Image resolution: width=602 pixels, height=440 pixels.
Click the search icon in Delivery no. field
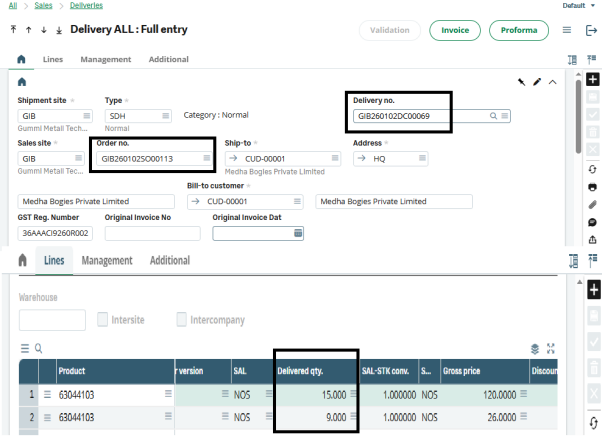coord(493,116)
